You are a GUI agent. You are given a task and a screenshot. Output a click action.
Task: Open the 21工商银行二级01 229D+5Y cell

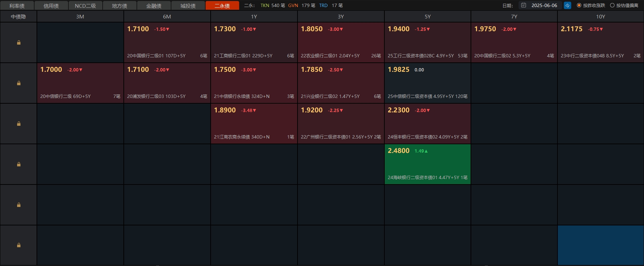pyautogui.click(x=254, y=42)
